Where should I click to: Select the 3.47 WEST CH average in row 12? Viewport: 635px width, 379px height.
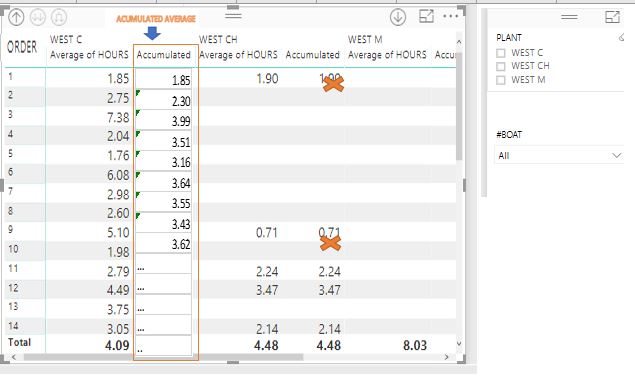click(x=267, y=290)
